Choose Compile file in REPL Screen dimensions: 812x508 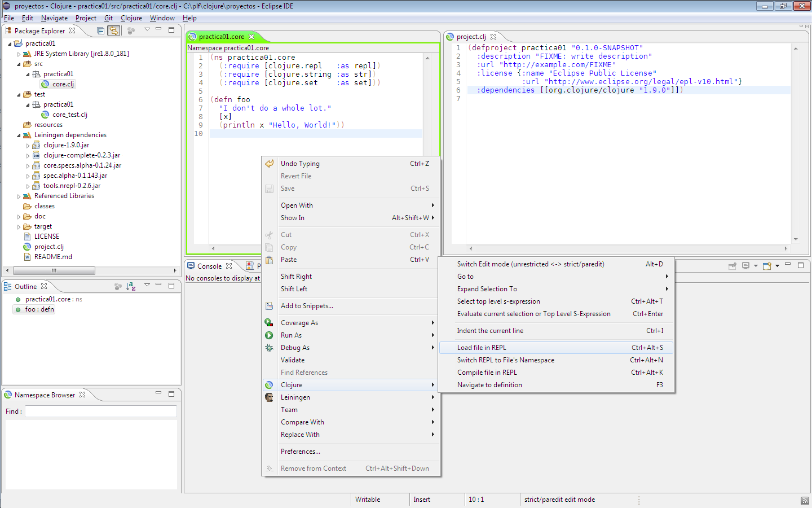coord(556,373)
